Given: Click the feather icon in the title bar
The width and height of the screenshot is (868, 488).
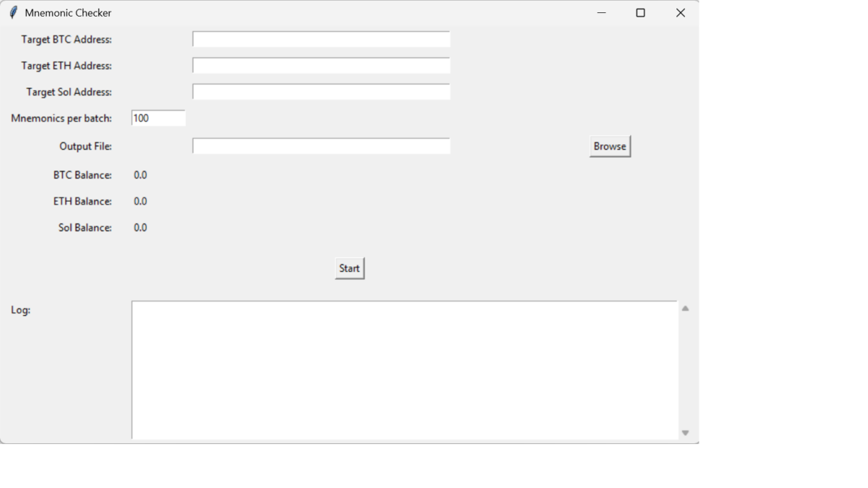Looking at the screenshot, I should click(13, 12).
